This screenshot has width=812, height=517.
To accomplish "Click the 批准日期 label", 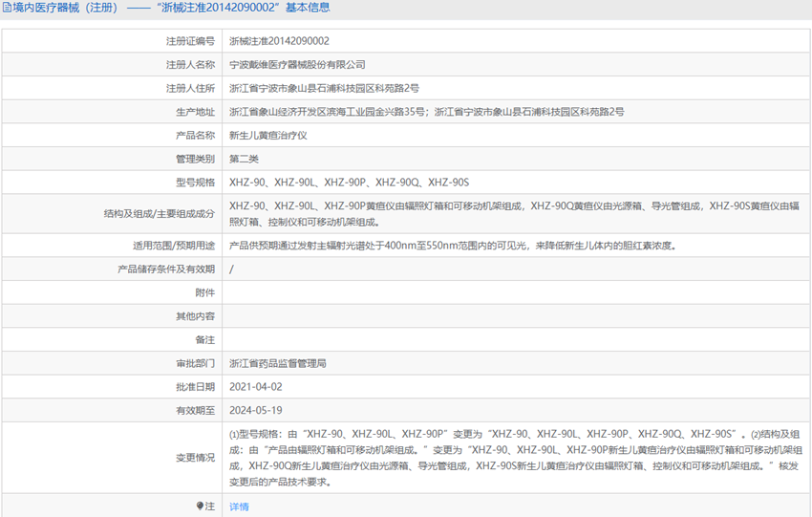I will (195, 387).
